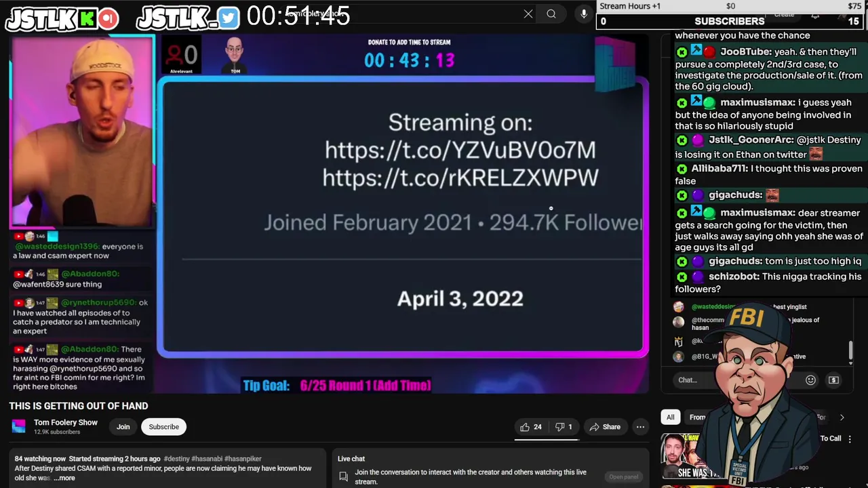This screenshot has width=868, height=488.
Task: Click avatar of @wasteddesign chat message
Action: click(x=678, y=307)
